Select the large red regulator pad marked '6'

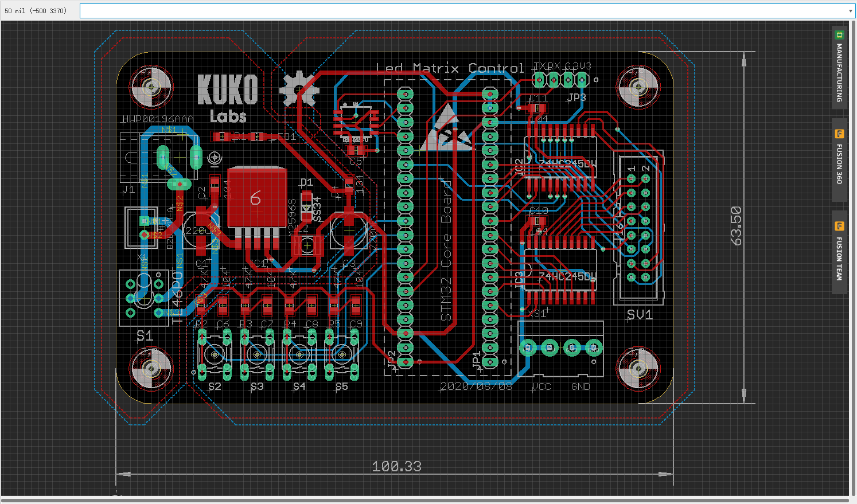pyautogui.click(x=257, y=197)
